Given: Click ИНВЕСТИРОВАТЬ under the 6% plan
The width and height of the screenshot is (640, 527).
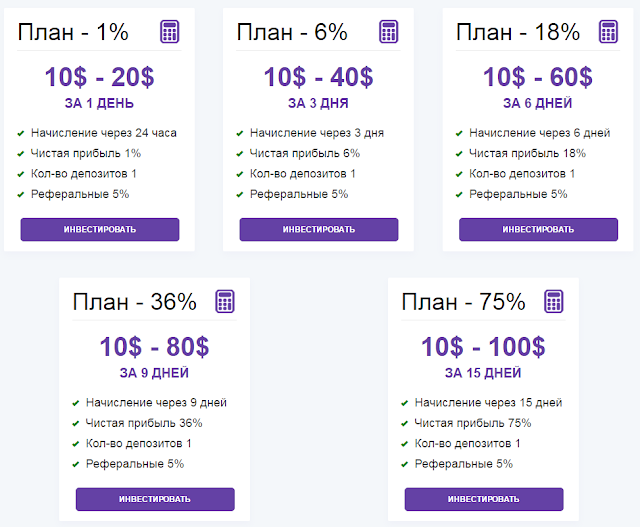Looking at the screenshot, I should [319, 229].
